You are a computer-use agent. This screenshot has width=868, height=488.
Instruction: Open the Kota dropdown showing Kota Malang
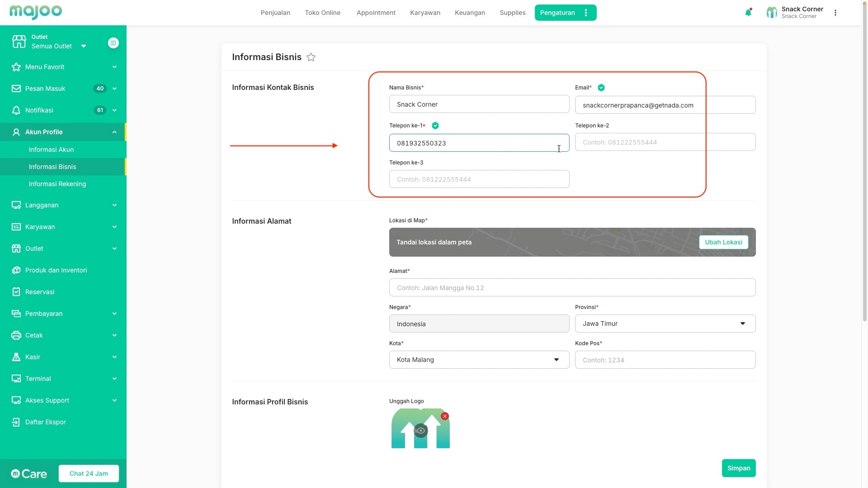[479, 360]
